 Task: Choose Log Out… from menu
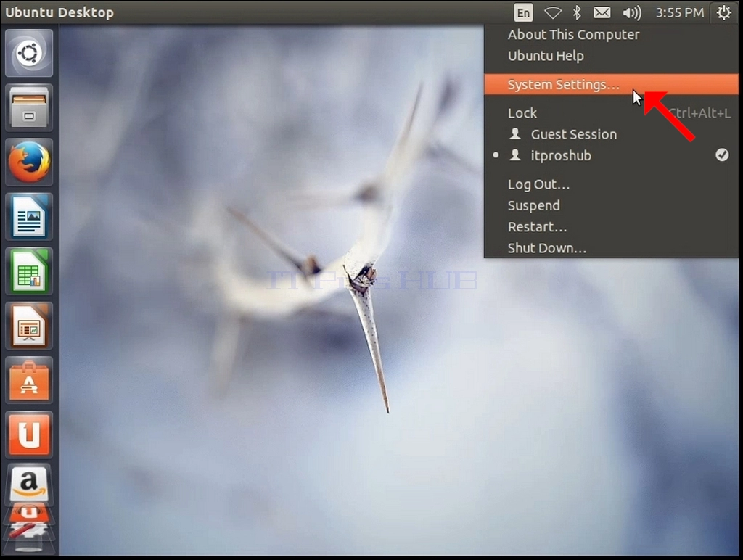pyautogui.click(x=611, y=184)
